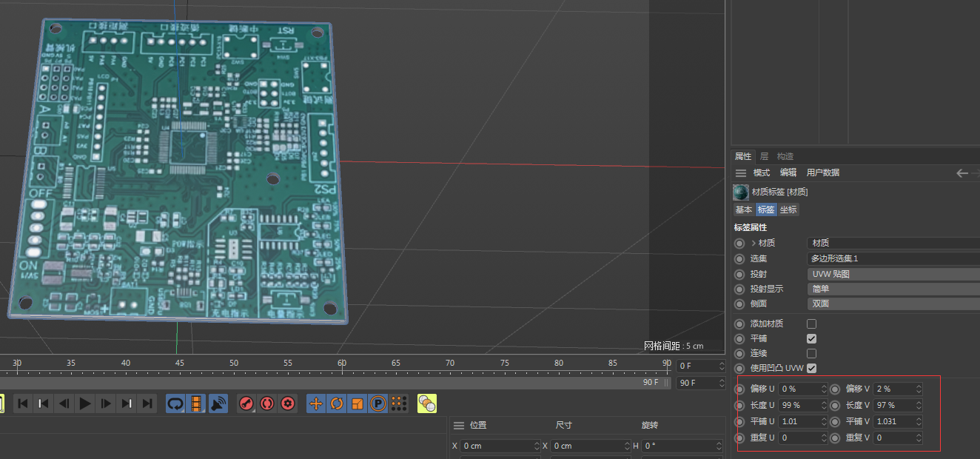Open the 用户数据 menu
The height and width of the screenshot is (459, 980).
[824, 172]
